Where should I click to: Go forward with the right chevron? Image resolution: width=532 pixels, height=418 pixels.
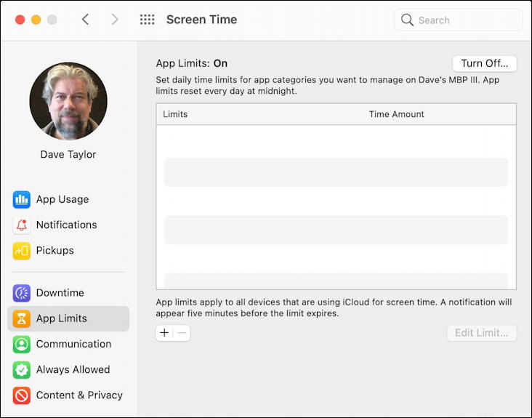pyautogui.click(x=115, y=20)
